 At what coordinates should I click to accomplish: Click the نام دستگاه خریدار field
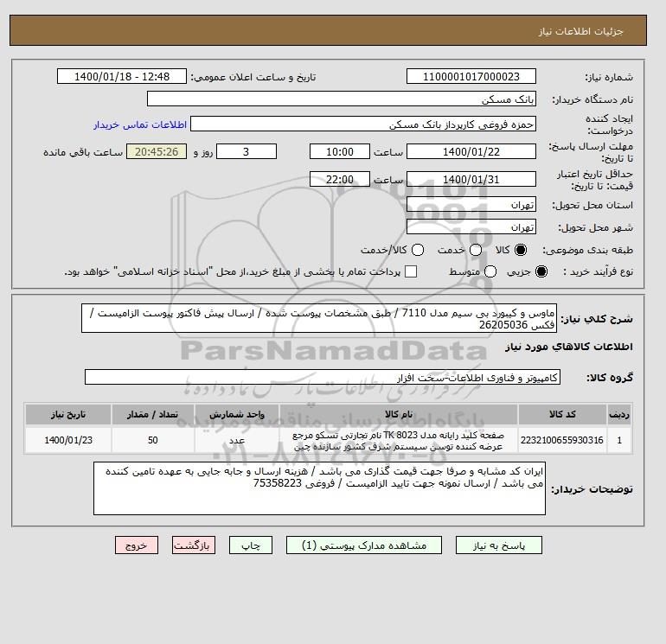coord(342,99)
